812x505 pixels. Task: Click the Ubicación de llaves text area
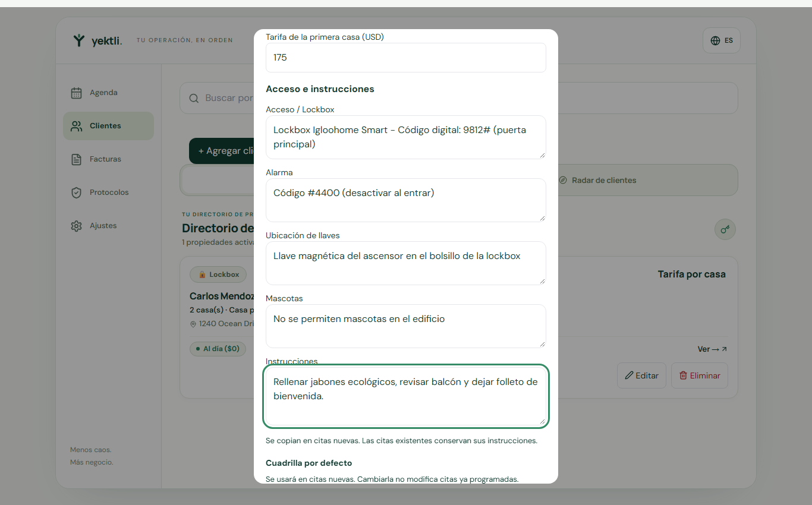(406, 263)
